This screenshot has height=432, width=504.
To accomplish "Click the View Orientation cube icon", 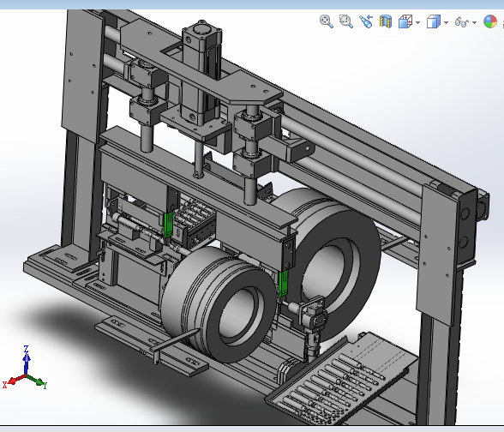I will [x=405, y=22].
